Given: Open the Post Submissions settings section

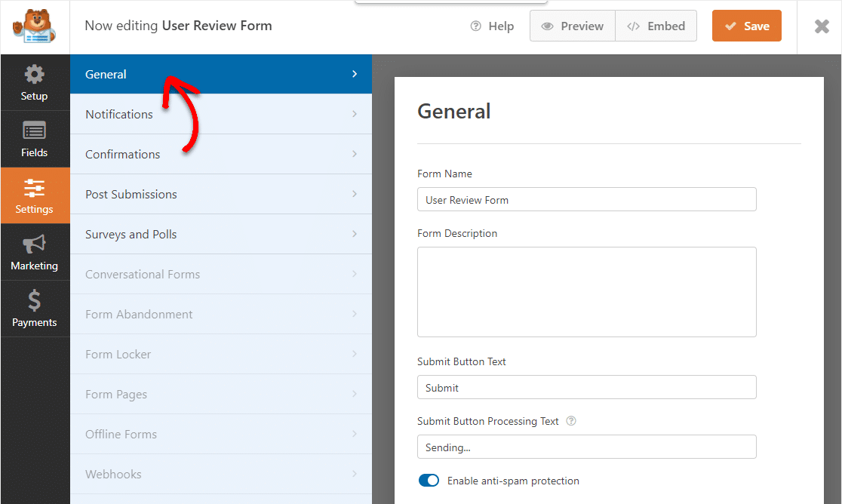Looking at the screenshot, I should [x=221, y=194].
